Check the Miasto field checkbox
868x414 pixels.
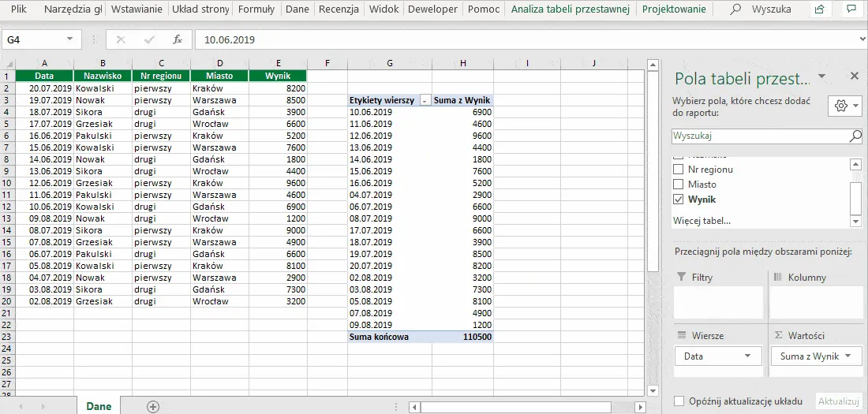pos(678,185)
